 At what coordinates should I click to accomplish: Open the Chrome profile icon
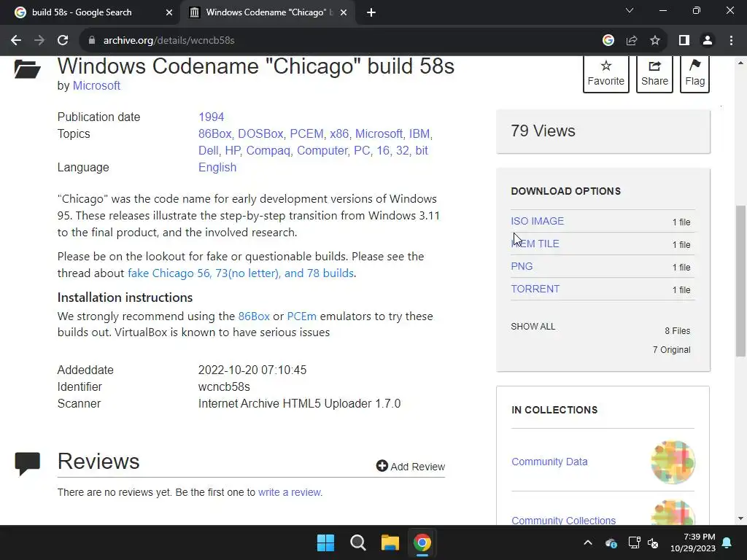tap(708, 41)
